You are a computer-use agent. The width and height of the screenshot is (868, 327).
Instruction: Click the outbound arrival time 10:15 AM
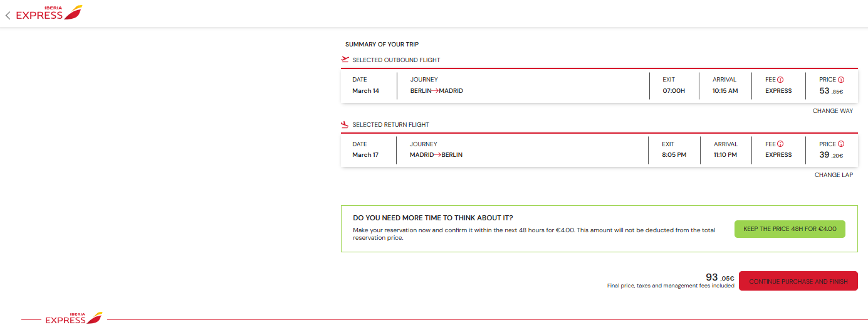pos(725,91)
